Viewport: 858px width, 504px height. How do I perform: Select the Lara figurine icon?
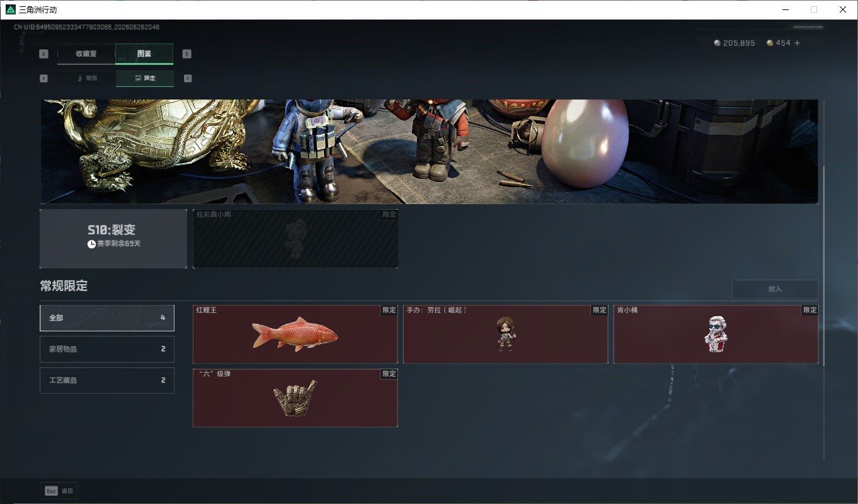pyautogui.click(x=505, y=335)
